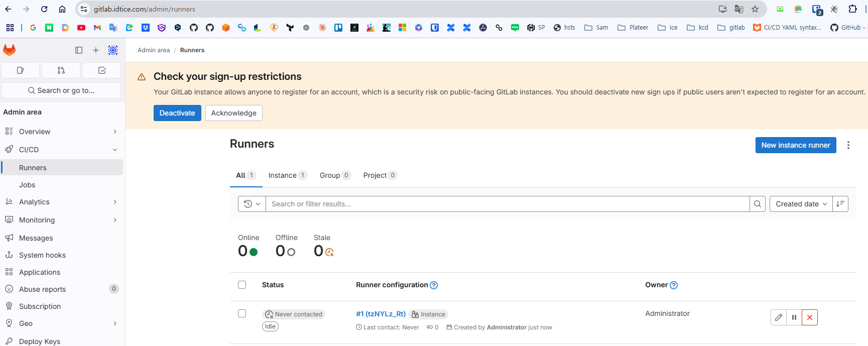Image resolution: width=868 pixels, height=346 pixels.
Task: Click the GitLab fox logo
Action: [10, 50]
